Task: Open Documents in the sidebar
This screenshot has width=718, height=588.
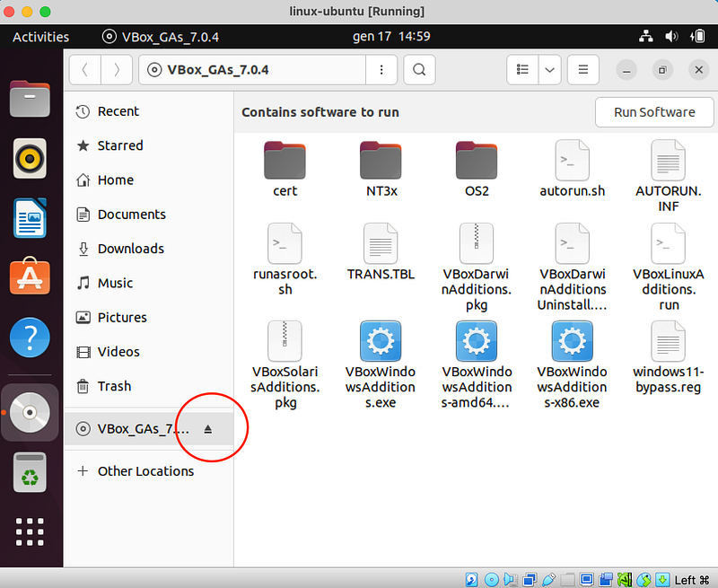Action: [x=149, y=215]
